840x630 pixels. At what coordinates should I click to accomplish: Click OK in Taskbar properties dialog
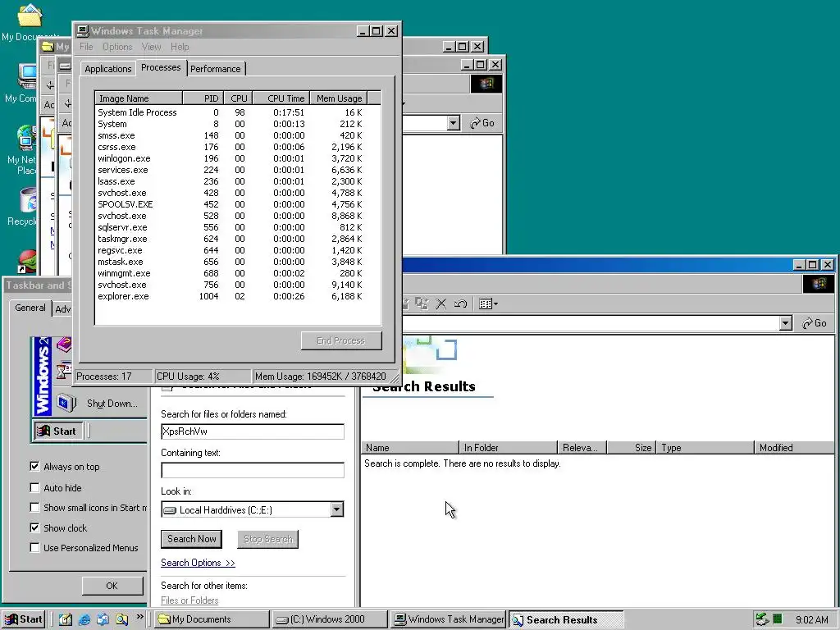point(112,586)
